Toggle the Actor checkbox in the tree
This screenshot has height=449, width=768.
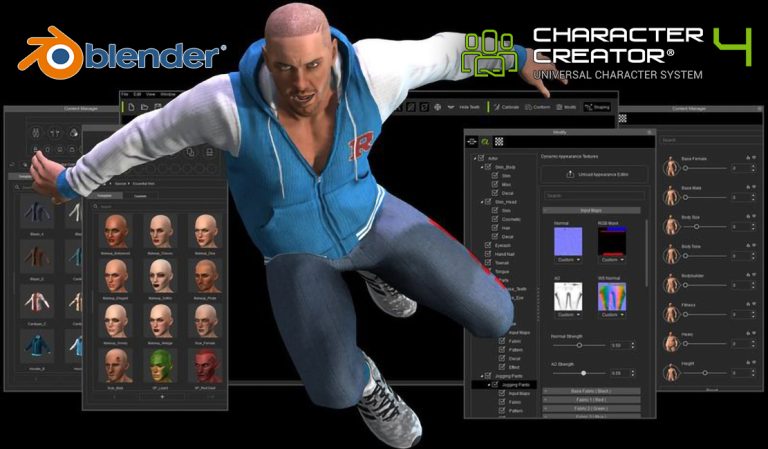(481, 159)
